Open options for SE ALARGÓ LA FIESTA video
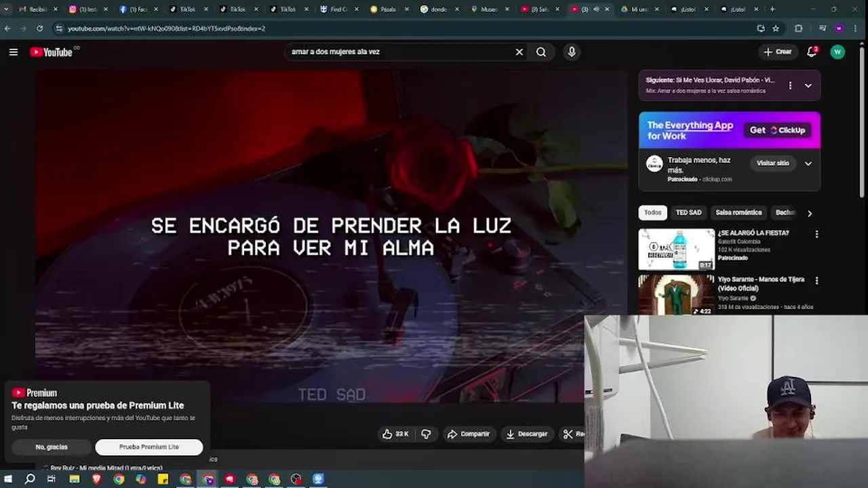Viewport: 868px width, 488px height. point(816,234)
